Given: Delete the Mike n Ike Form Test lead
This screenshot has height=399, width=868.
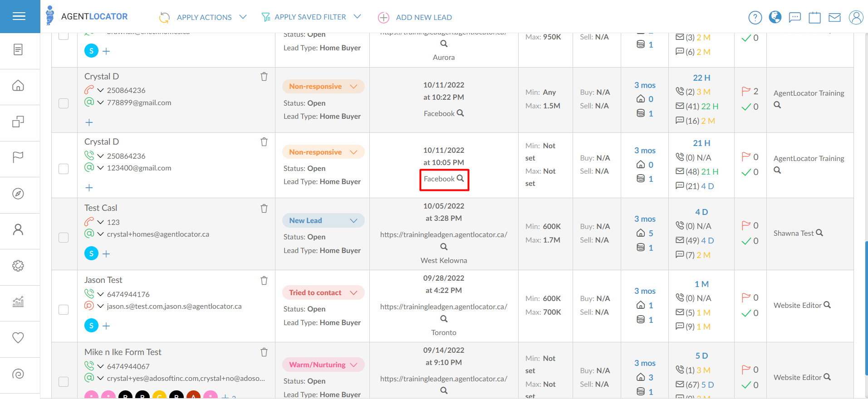Looking at the screenshot, I should 264,352.
